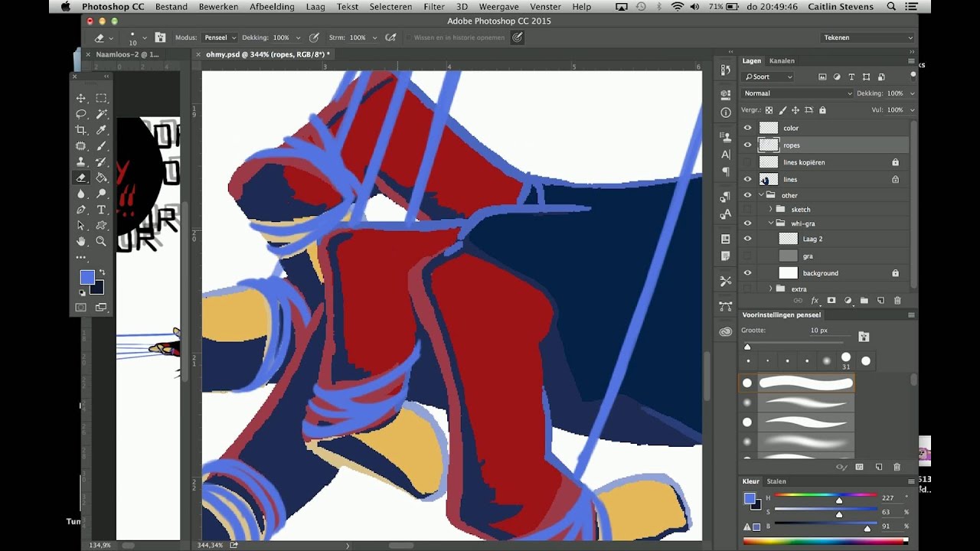Collapse the other layer group
Image resolution: width=980 pixels, height=551 pixels.
click(x=762, y=195)
